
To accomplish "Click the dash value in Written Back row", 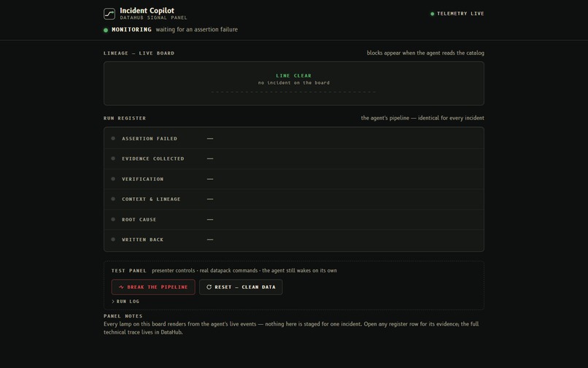I will click(210, 239).
